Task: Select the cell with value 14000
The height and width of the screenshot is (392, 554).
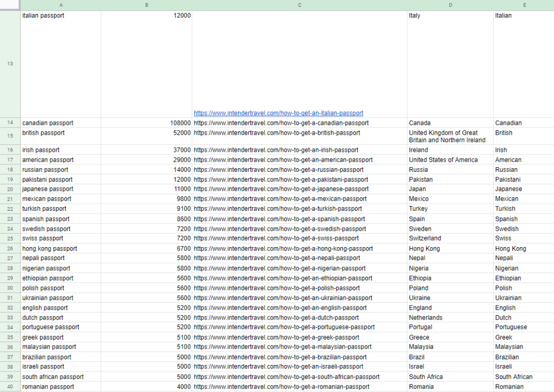Action: [147, 170]
